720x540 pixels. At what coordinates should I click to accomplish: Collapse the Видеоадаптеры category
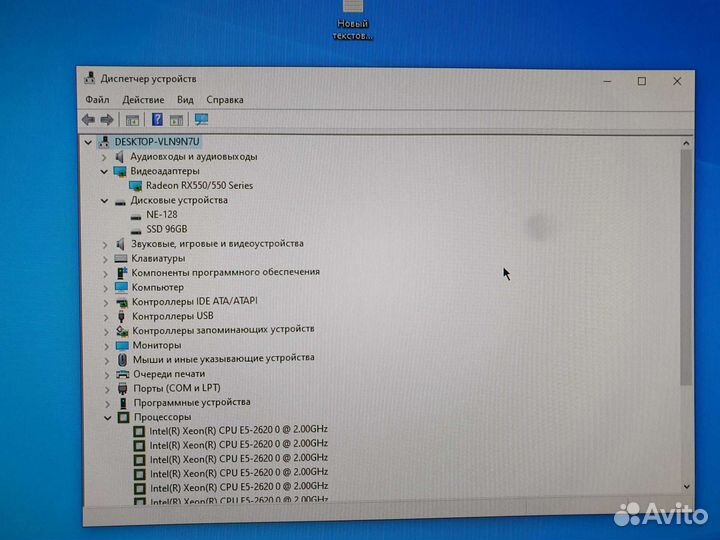pos(104,171)
